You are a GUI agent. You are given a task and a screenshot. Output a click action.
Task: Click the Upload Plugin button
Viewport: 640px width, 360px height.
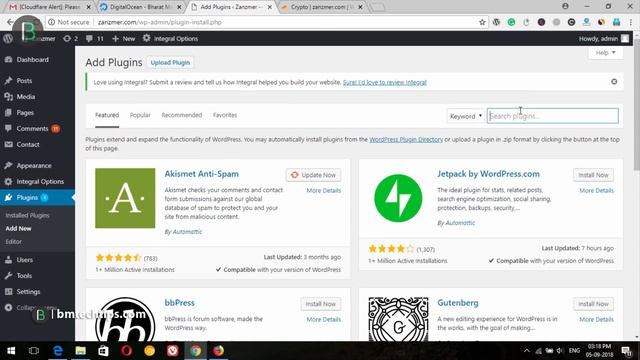point(170,62)
